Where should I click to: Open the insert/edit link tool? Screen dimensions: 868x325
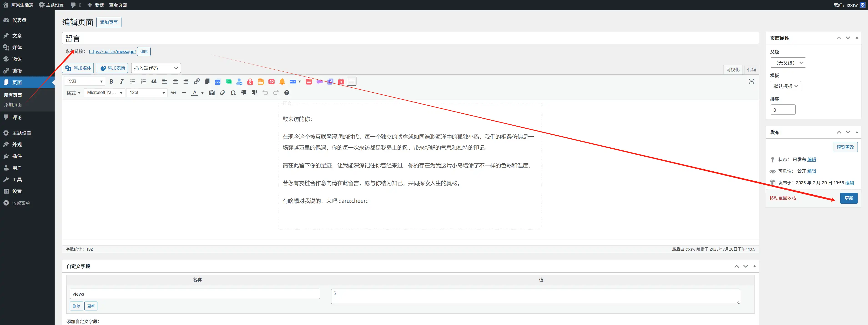[x=197, y=81]
